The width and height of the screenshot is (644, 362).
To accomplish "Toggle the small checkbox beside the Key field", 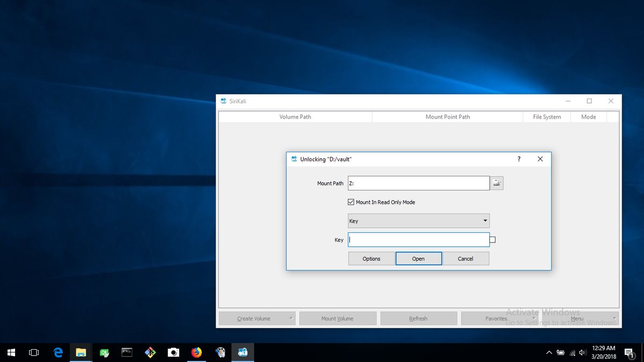I will 492,239.
